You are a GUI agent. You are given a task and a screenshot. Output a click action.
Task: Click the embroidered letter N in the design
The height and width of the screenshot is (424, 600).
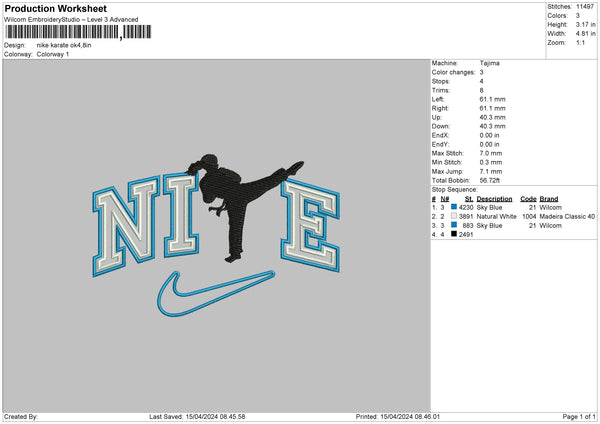coord(126,226)
